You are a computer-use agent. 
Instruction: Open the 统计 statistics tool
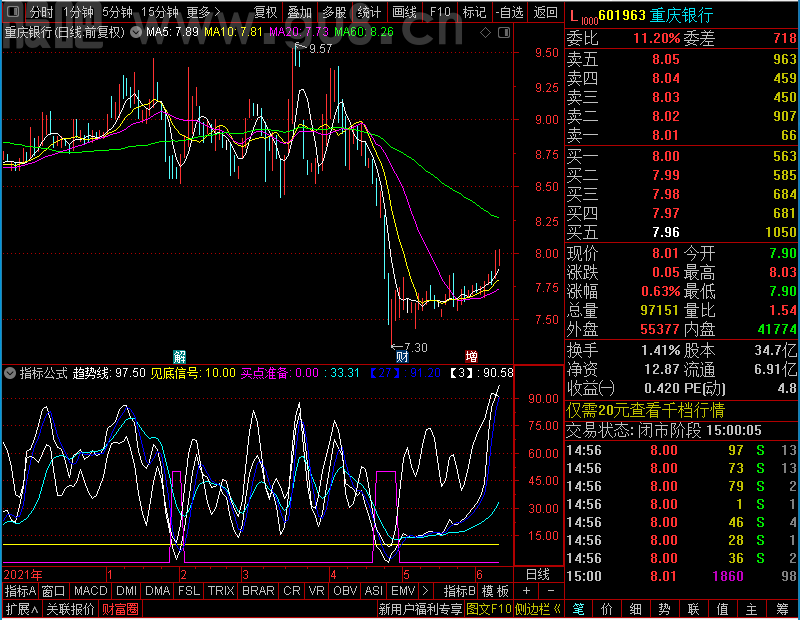[x=369, y=12]
